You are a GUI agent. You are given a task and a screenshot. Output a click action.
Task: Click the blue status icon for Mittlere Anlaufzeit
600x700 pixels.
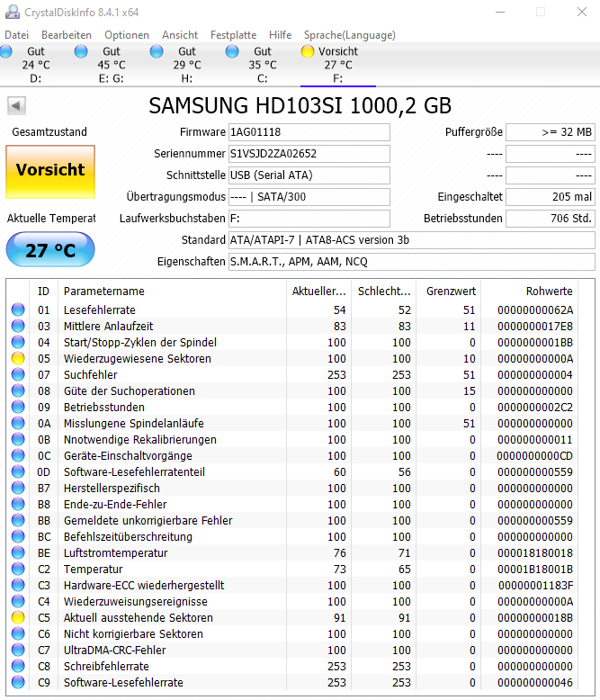click(18, 326)
